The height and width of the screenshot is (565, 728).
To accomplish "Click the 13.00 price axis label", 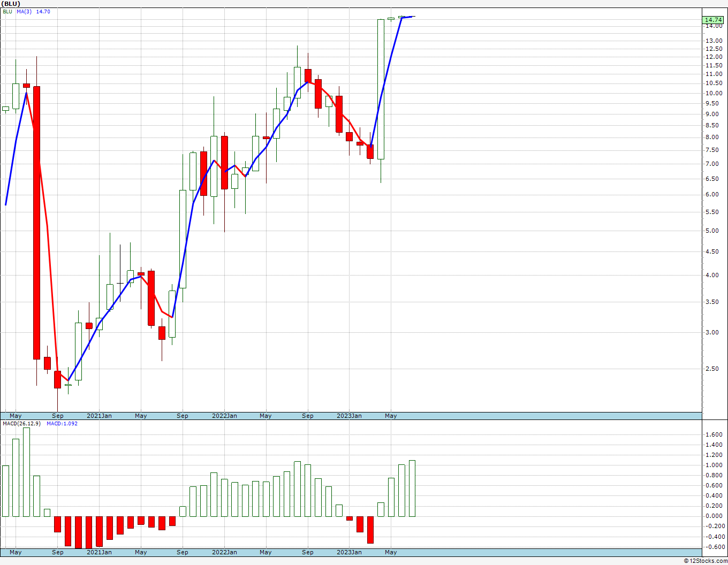I will 714,41.
